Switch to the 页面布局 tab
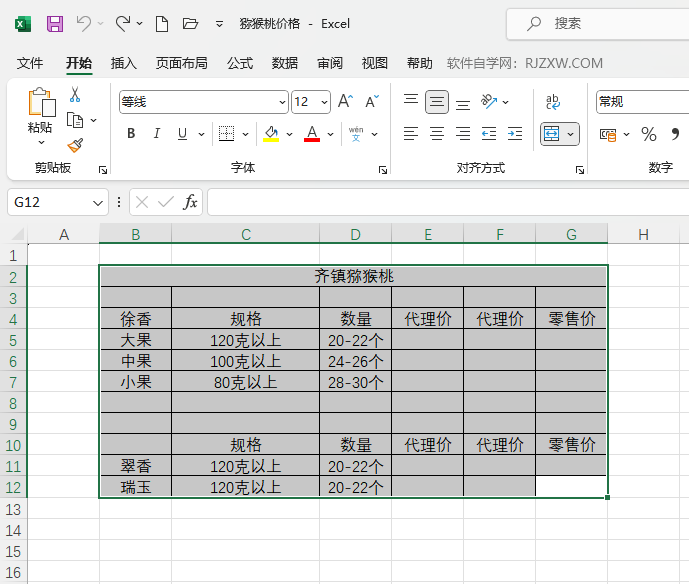Screen dimensions: 689x584 point(181,63)
